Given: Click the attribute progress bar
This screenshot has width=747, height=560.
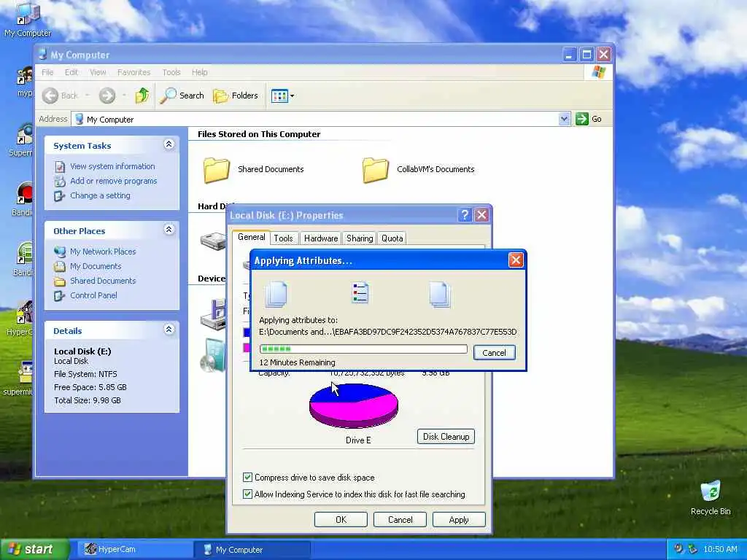Looking at the screenshot, I should click(x=363, y=349).
